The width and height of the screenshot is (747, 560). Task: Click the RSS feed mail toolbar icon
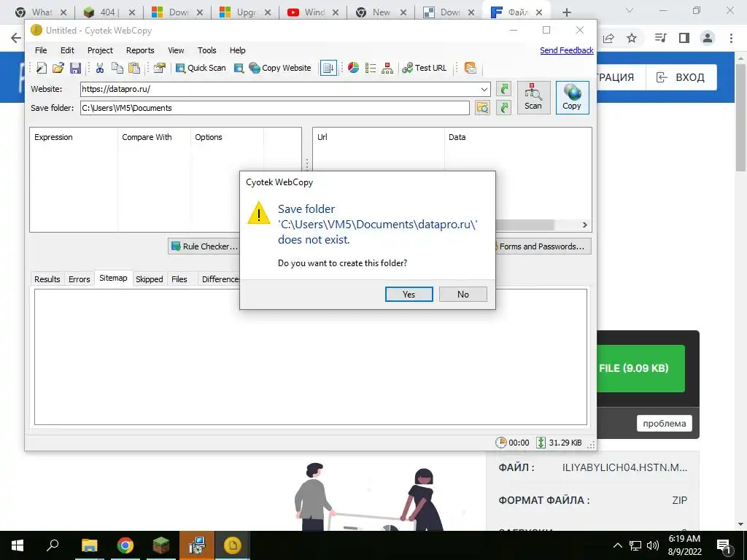coord(471,68)
